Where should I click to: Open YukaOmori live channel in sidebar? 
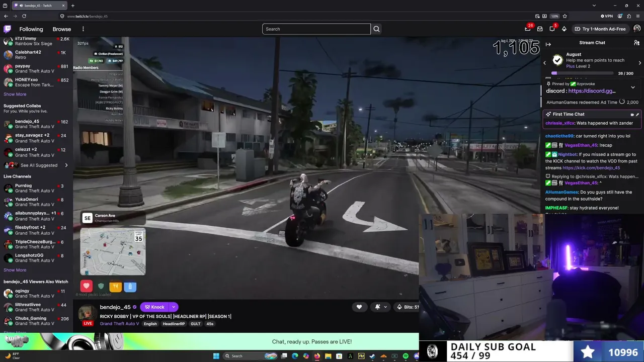click(x=35, y=202)
